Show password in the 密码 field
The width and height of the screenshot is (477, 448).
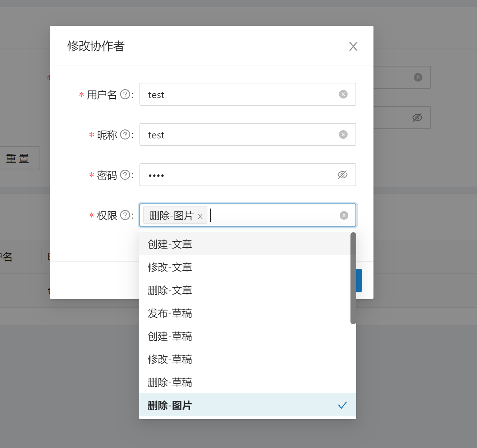343,175
